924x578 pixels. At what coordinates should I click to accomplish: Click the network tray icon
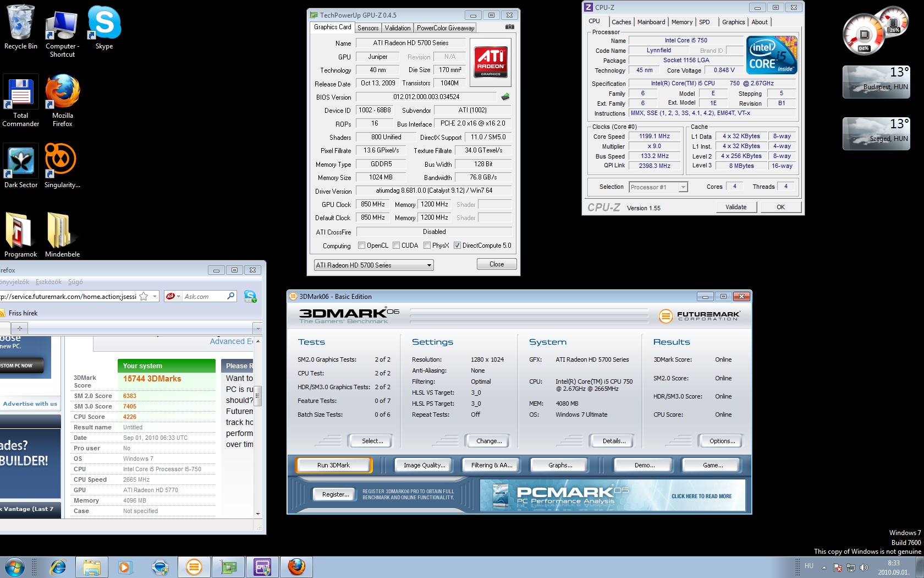[x=851, y=568]
